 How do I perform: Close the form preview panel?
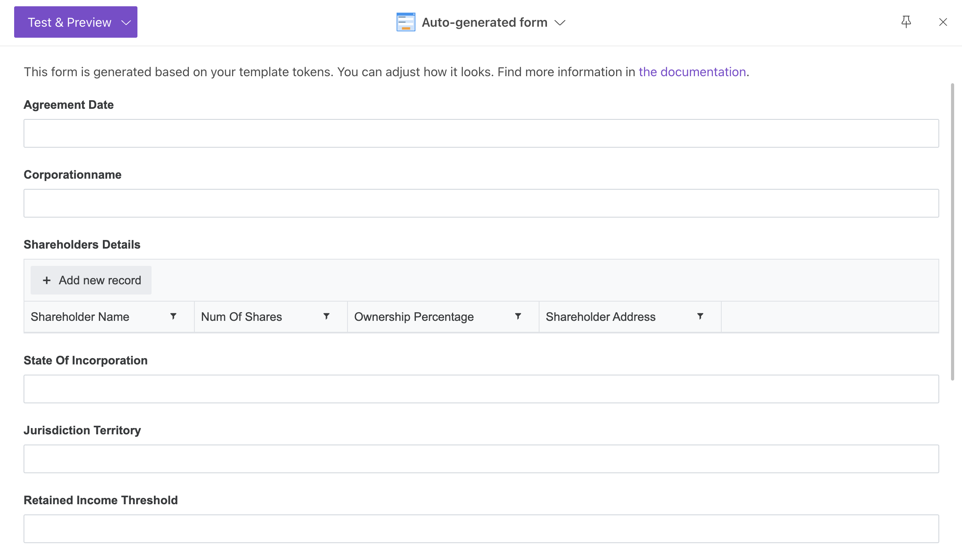[943, 22]
